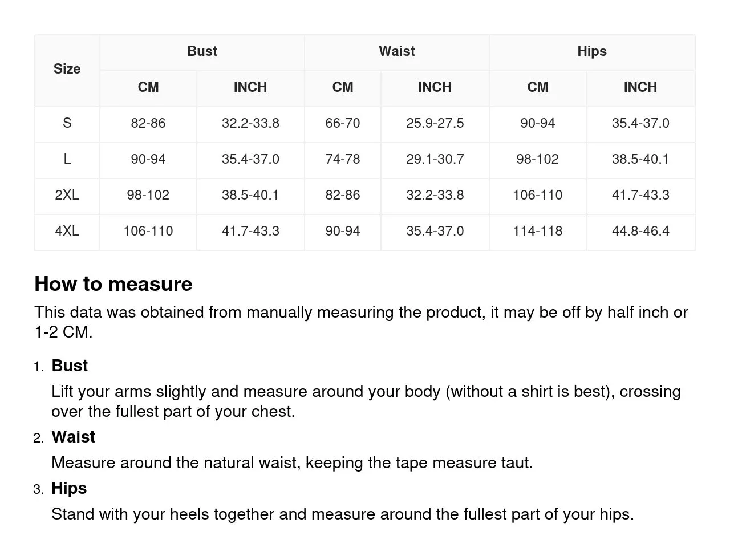Screen dimensions: 730x560
Task: Select the Hips column header
Action: tap(592, 52)
